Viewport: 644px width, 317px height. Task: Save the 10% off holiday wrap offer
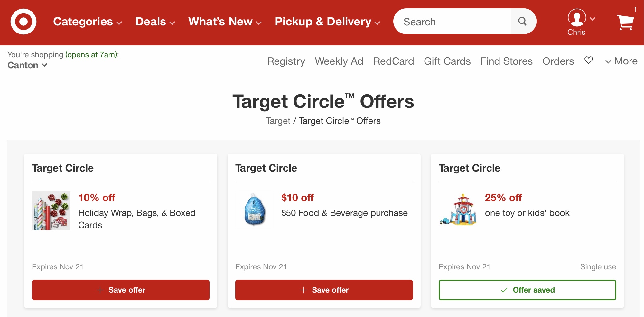(x=121, y=290)
